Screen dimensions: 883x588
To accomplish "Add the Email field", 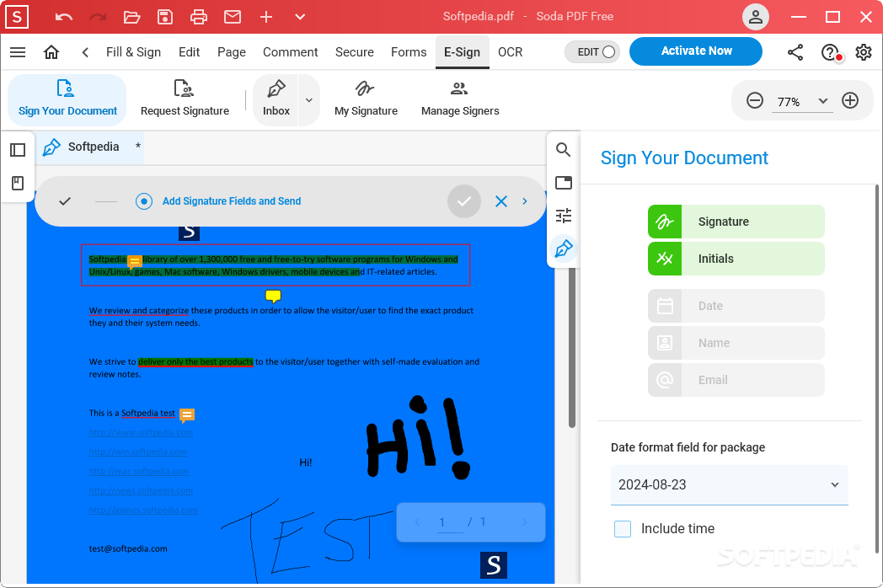I will 736,380.
